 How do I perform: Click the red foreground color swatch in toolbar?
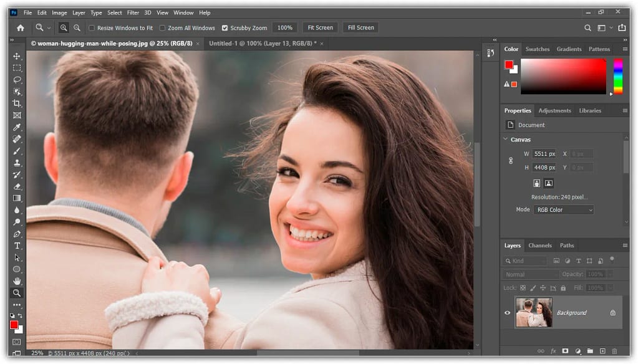[x=14, y=325]
